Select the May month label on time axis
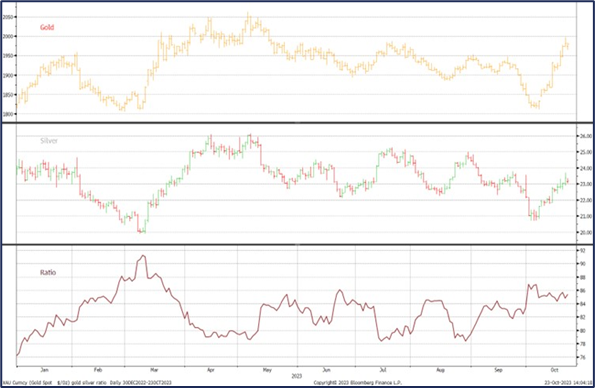The image size is (595, 388). pos(267,370)
